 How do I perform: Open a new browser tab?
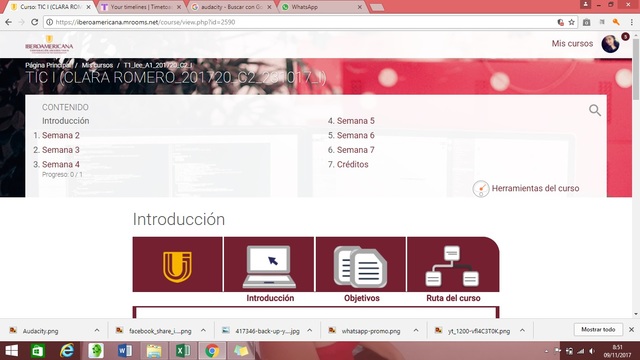pyautogui.click(x=377, y=7)
